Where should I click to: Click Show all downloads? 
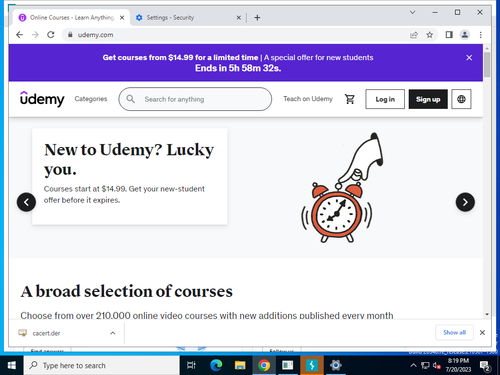pyautogui.click(x=454, y=332)
